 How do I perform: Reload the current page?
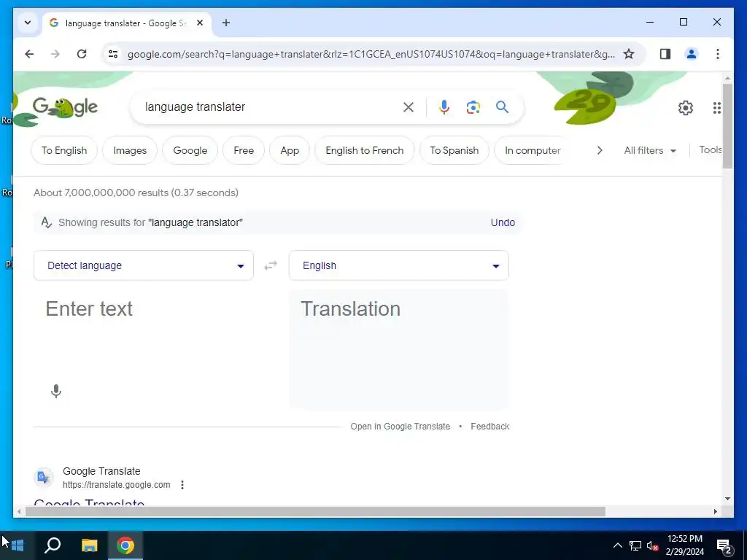point(82,54)
